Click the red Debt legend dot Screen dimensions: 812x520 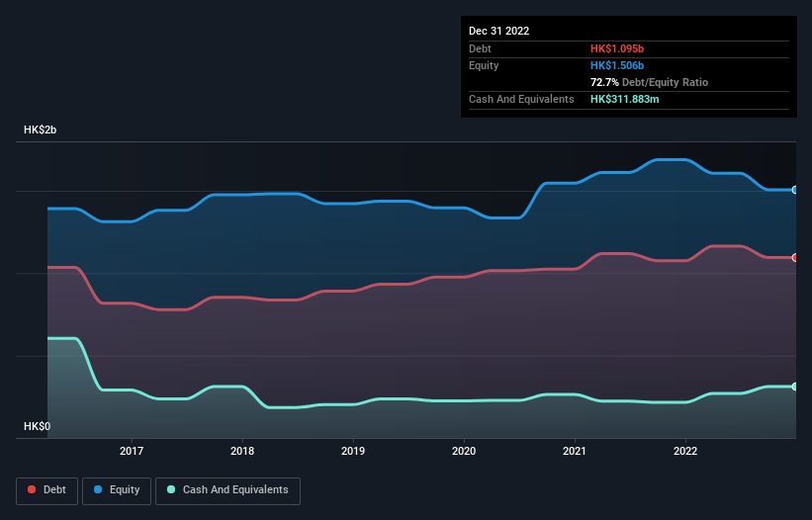pos(32,489)
